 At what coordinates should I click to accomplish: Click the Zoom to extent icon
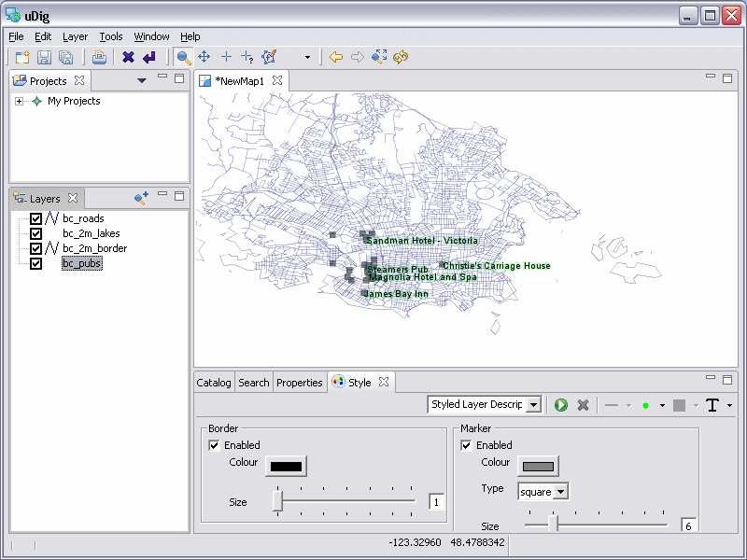(x=379, y=57)
